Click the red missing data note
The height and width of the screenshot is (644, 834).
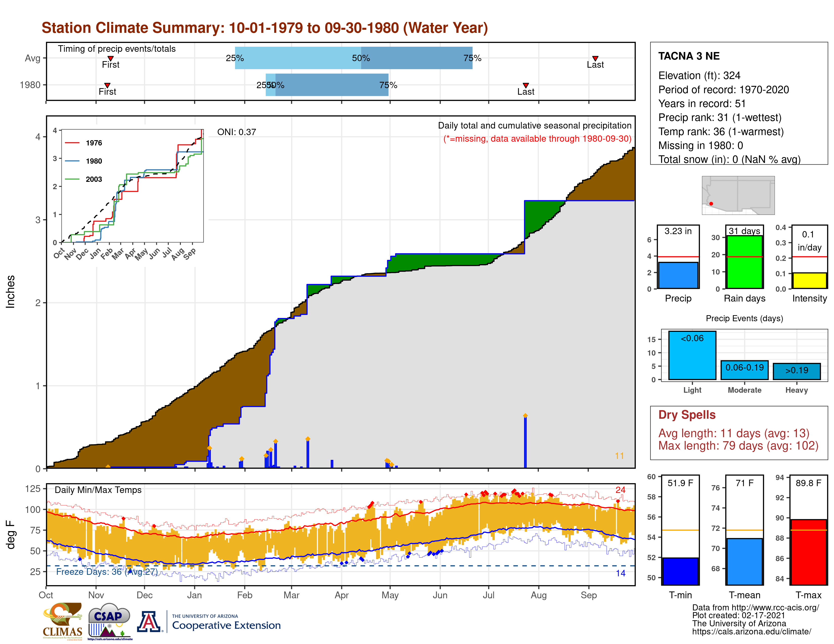click(x=537, y=139)
